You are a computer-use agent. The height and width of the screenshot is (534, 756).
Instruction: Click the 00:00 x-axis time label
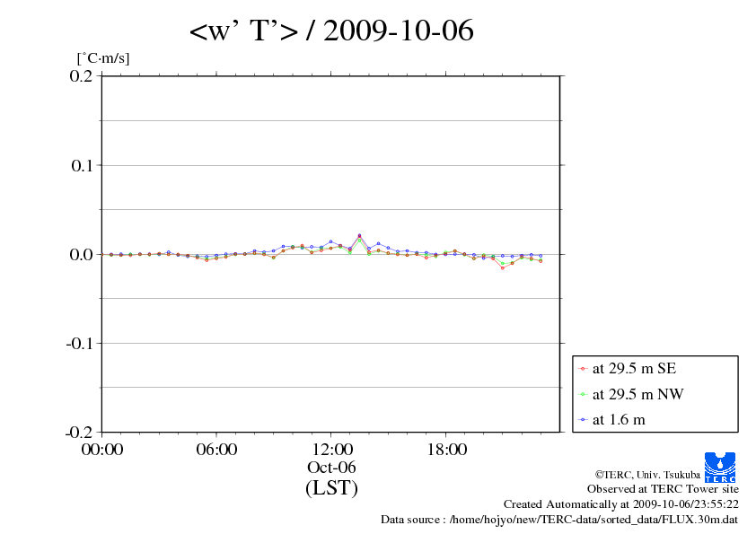pyautogui.click(x=102, y=450)
